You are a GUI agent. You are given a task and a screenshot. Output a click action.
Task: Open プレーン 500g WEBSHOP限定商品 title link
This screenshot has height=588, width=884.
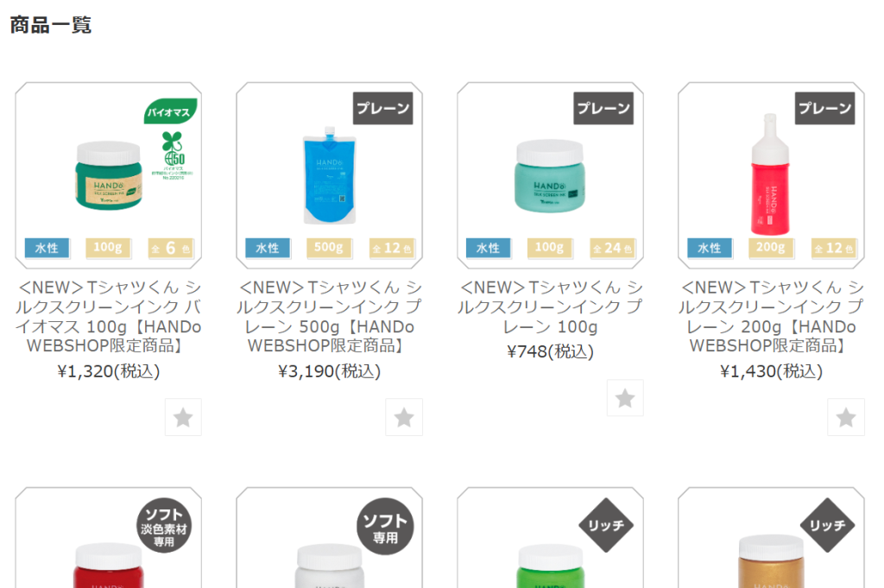330,316
